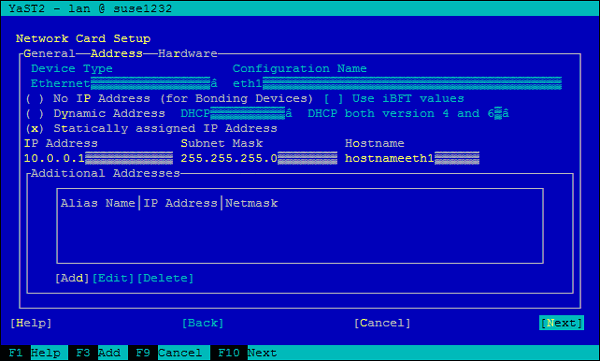
Task: Open the Hardware tab
Action: [188, 53]
